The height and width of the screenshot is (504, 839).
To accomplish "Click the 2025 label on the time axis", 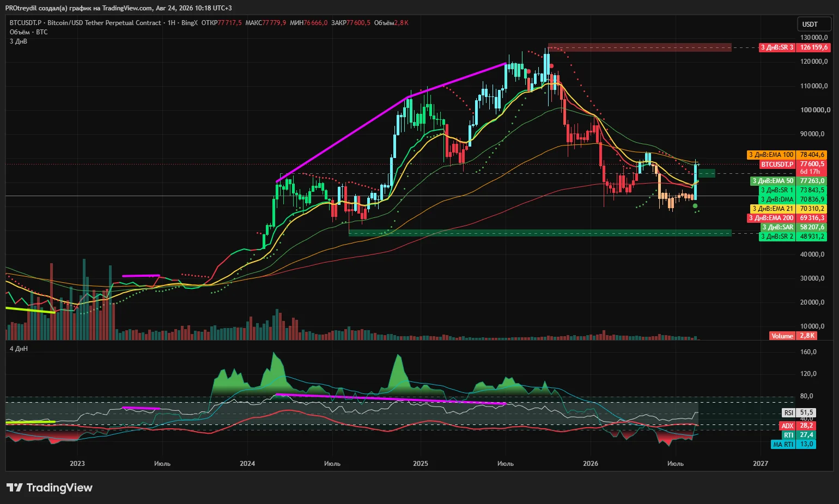I will coord(421,464).
